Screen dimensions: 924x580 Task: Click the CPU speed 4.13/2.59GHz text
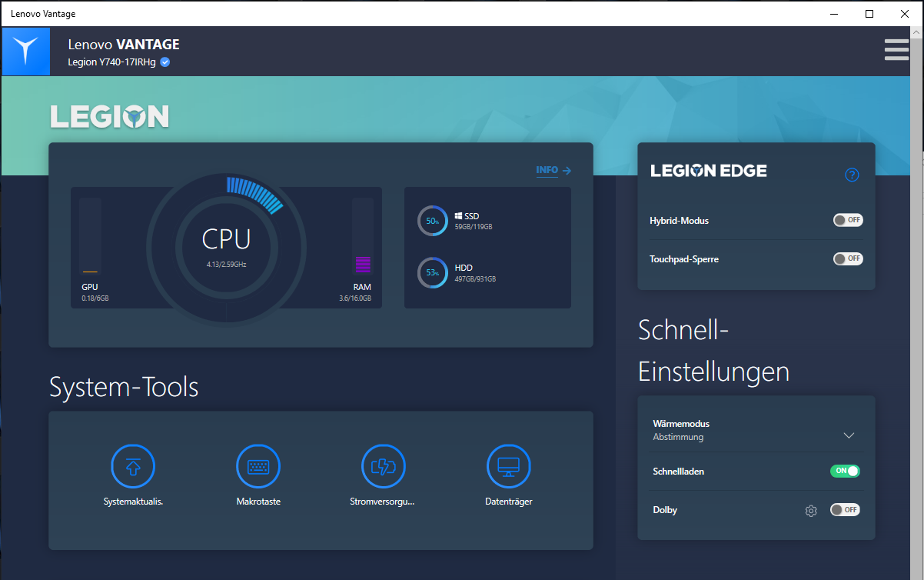click(226, 265)
